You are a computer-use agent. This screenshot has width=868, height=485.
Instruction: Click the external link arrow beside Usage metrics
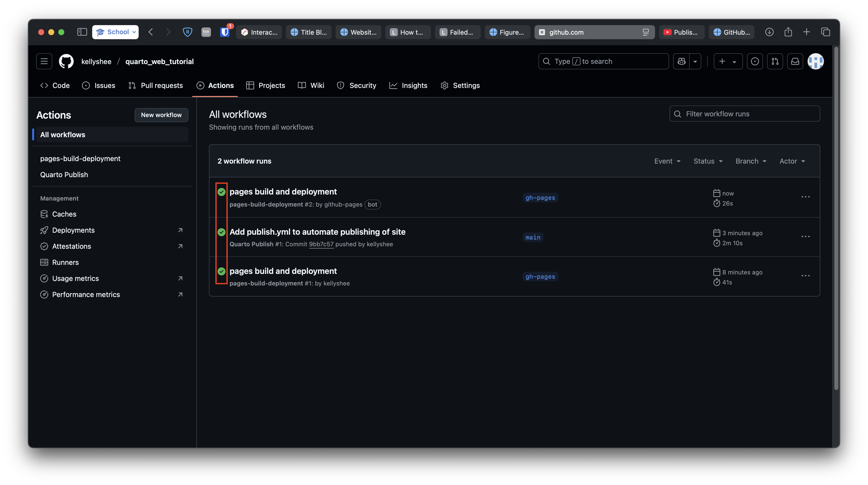180,278
